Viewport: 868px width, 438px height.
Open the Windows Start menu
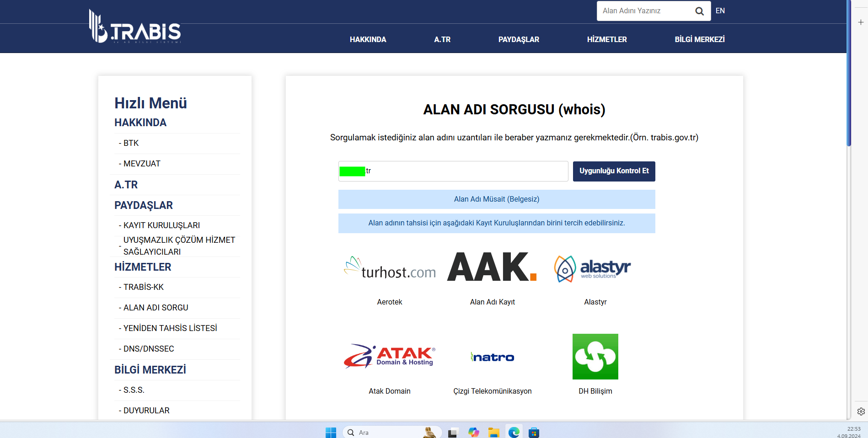[331, 433]
